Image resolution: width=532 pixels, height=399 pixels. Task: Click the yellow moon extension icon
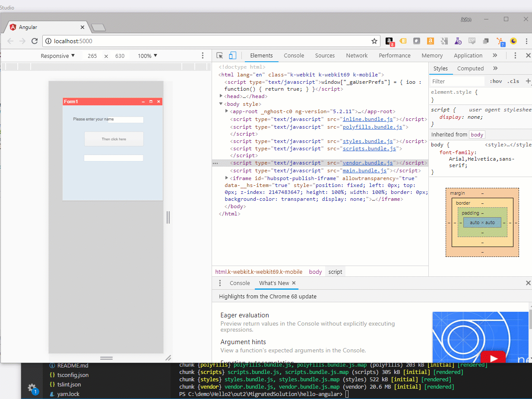click(513, 41)
